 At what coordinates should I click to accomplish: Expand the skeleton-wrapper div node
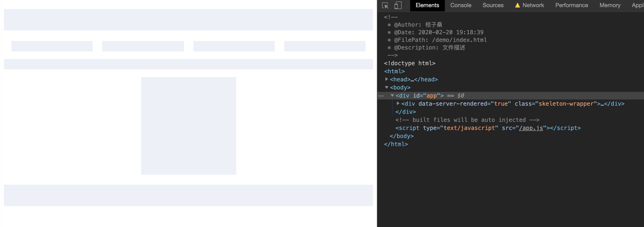(398, 103)
